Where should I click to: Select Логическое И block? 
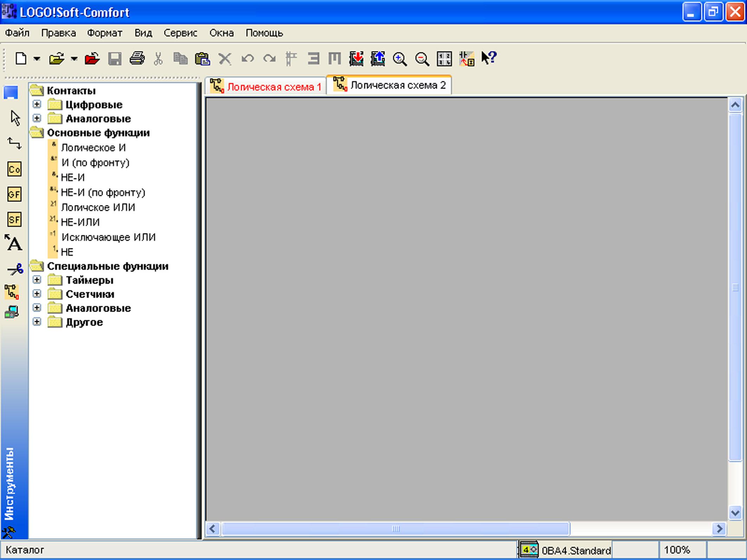point(93,148)
